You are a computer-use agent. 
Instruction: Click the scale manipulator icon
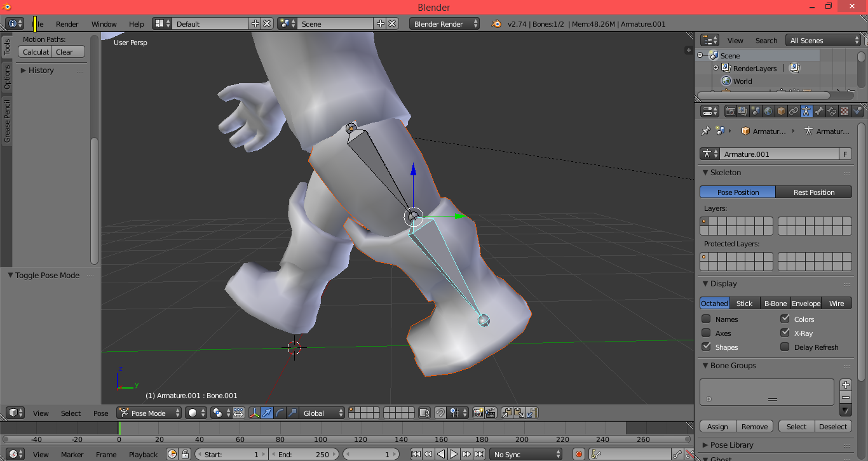[x=292, y=413]
